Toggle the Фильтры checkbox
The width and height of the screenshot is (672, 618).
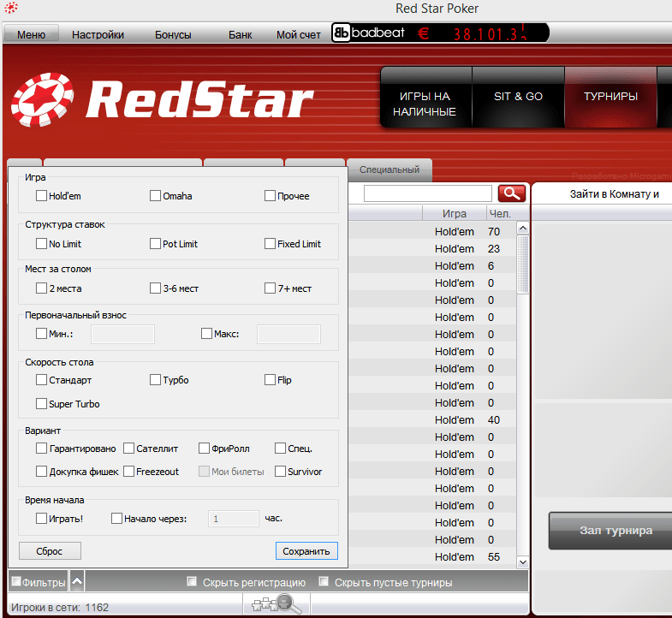pos(16,581)
